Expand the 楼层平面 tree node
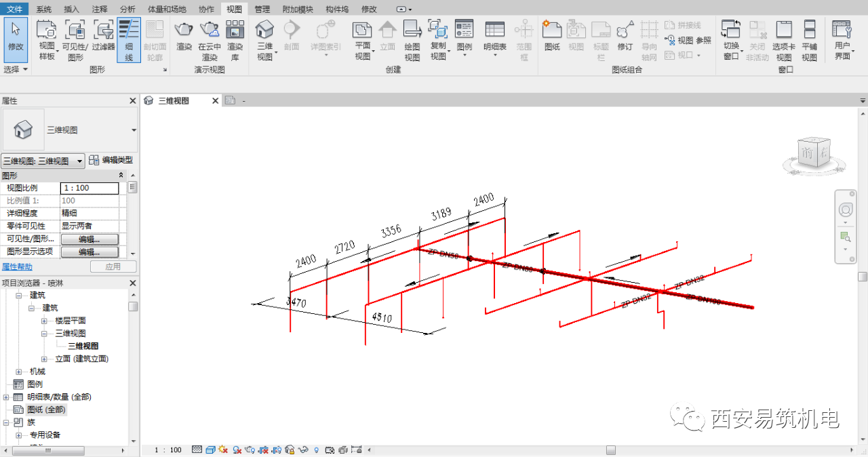The image size is (868, 457). click(45, 321)
